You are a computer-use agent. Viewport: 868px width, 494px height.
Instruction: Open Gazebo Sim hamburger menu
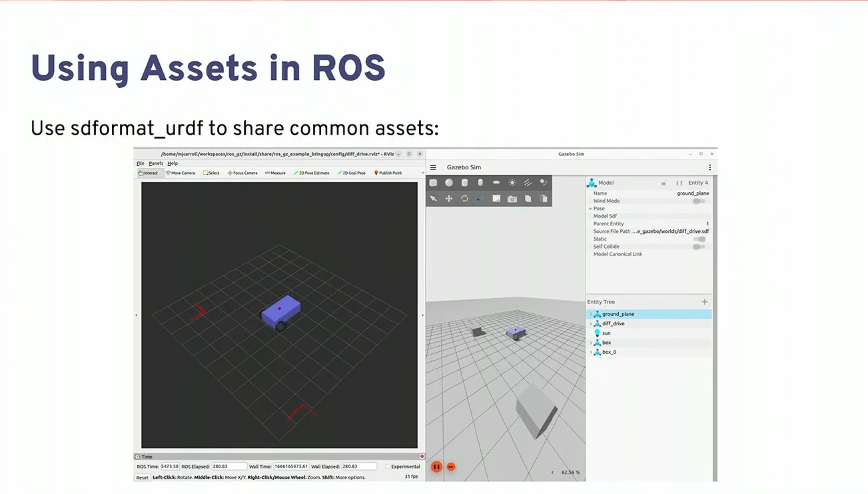[x=433, y=167]
